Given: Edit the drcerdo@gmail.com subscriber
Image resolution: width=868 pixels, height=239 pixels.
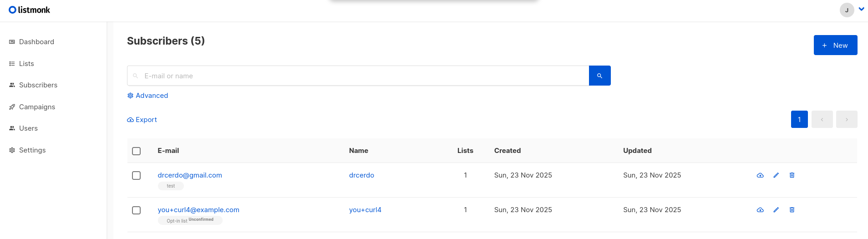Looking at the screenshot, I should click(776, 175).
